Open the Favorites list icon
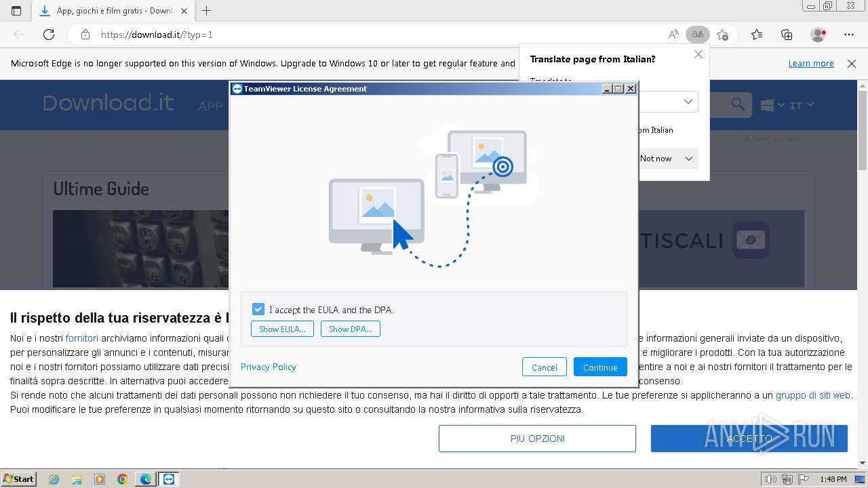The height and width of the screenshot is (488, 868). (757, 35)
